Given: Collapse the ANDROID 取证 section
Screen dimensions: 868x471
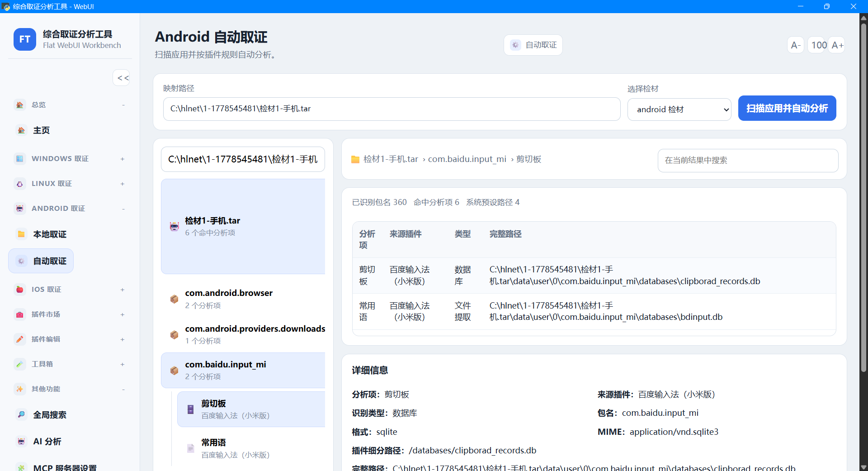Looking at the screenshot, I should pyautogui.click(x=123, y=209).
